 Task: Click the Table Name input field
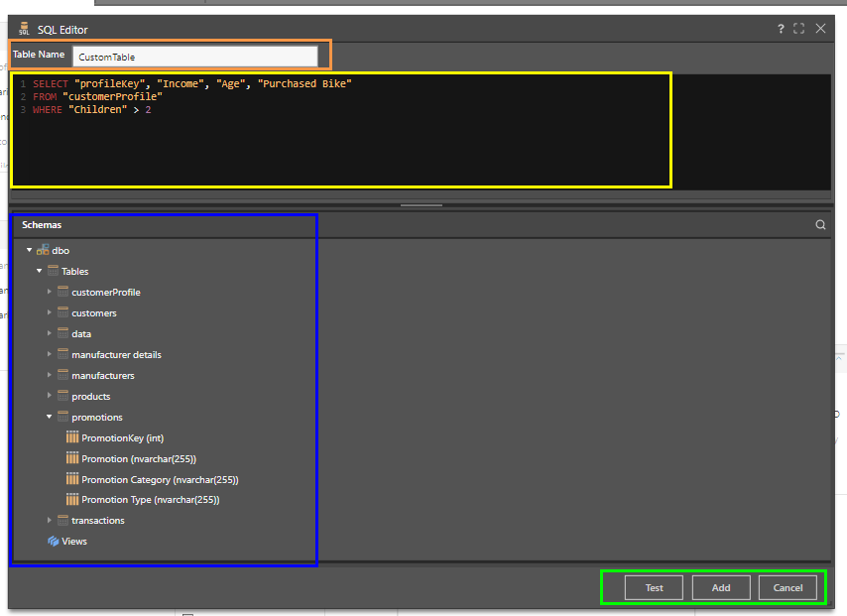coord(194,57)
